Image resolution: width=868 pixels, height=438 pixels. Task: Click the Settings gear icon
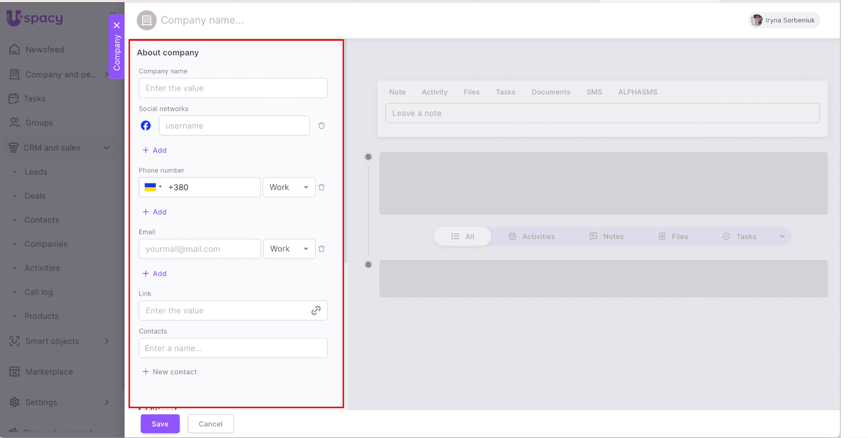coord(15,402)
